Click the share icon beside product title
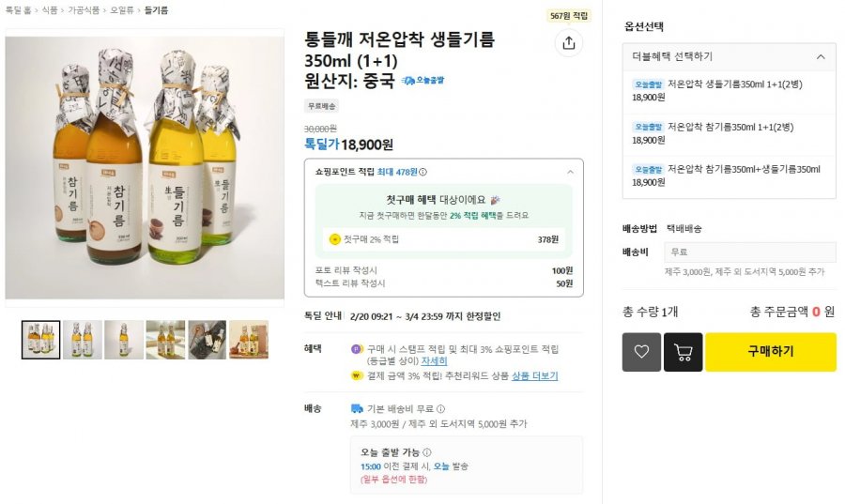This screenshot has width=845, height=504. click(x=568, y=42)
